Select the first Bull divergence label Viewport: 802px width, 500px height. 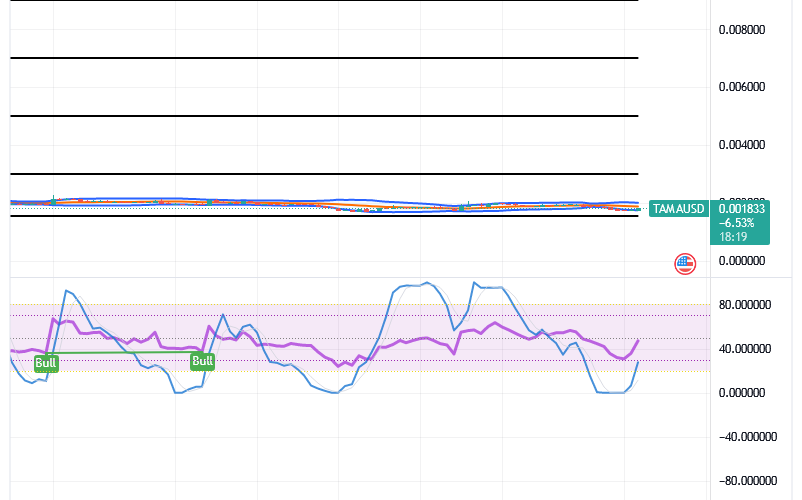click(x=46, y=363)
